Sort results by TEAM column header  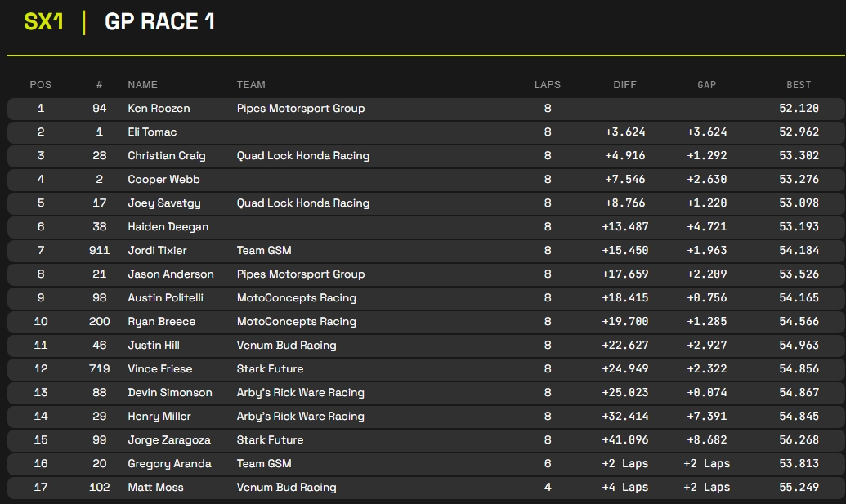(251, 85)
